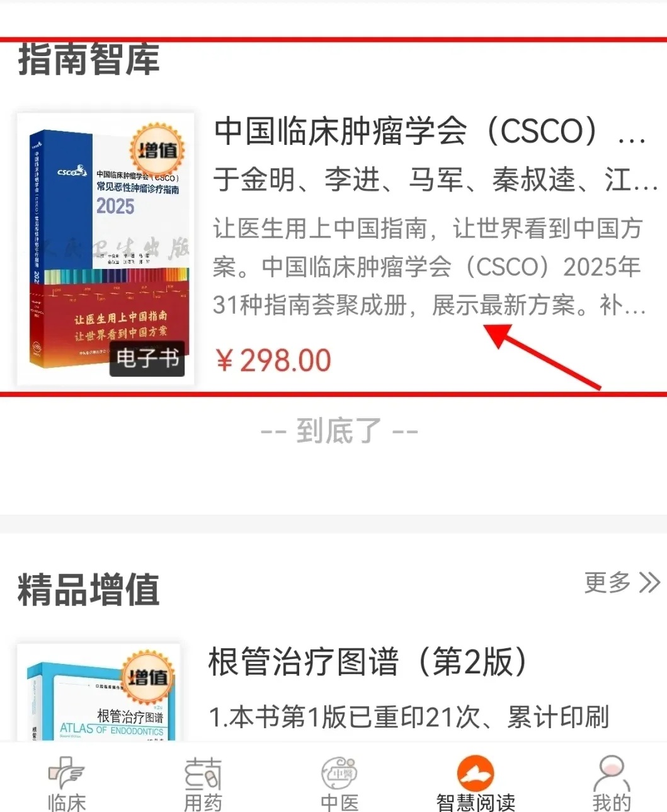Tap the 精品增值 section heading
Viewport: 667px width, 812px height.
(89, 590)
